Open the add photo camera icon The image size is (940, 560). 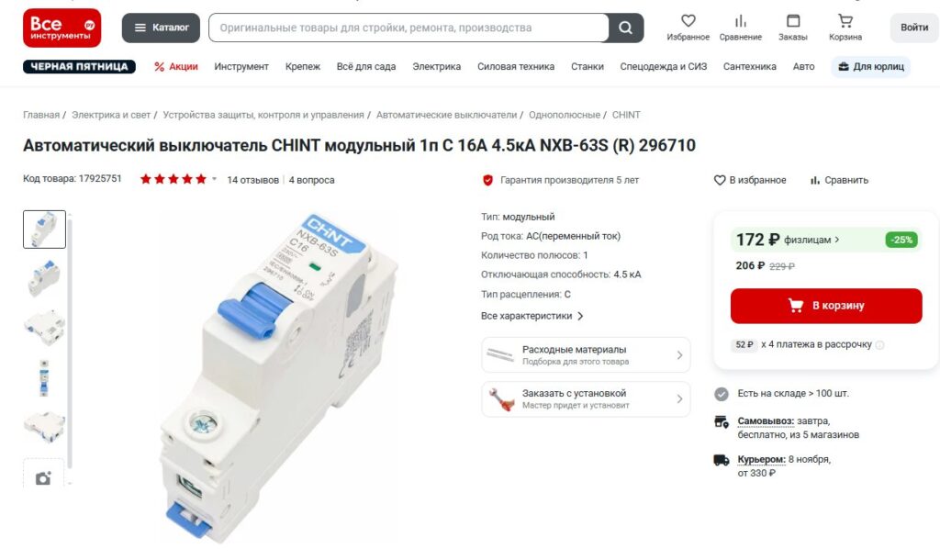point(43,478)
